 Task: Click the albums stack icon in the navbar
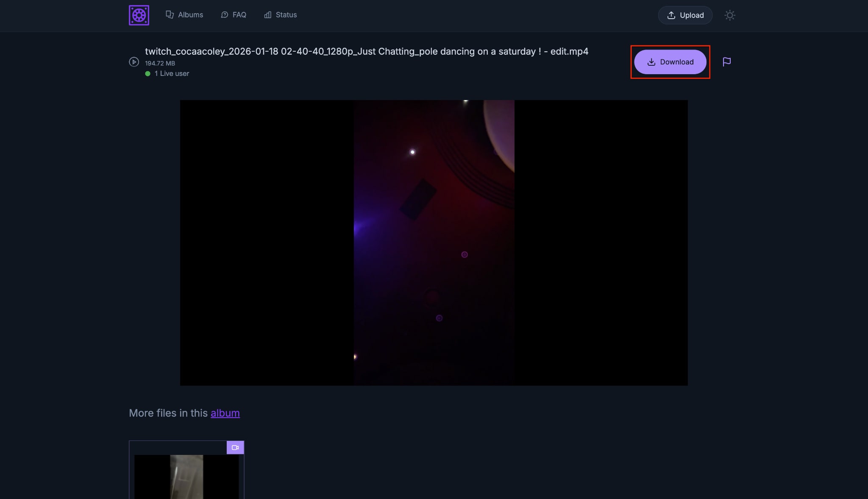pos(170,14)
